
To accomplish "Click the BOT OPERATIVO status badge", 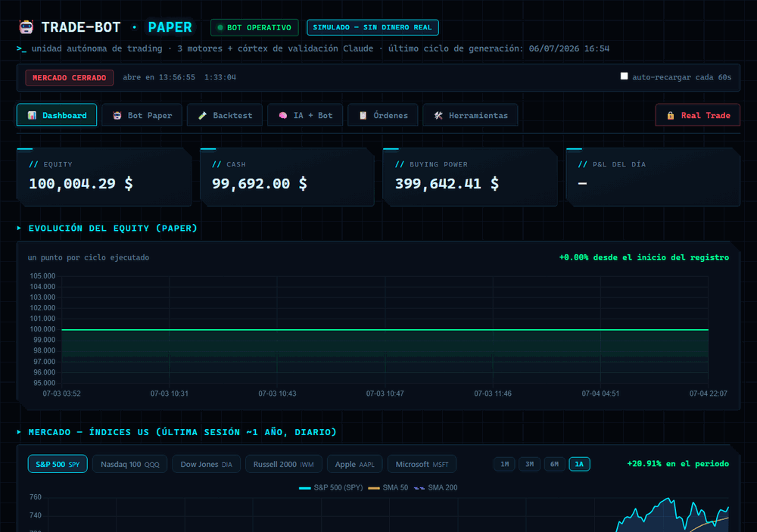I will [x=254, y=27].
